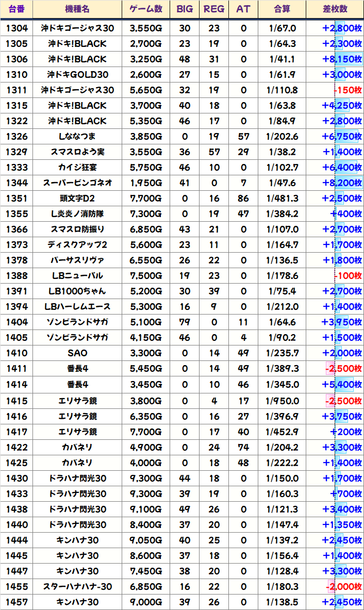Select machine number 1404

pyautogui.click(x=16, y=322)
